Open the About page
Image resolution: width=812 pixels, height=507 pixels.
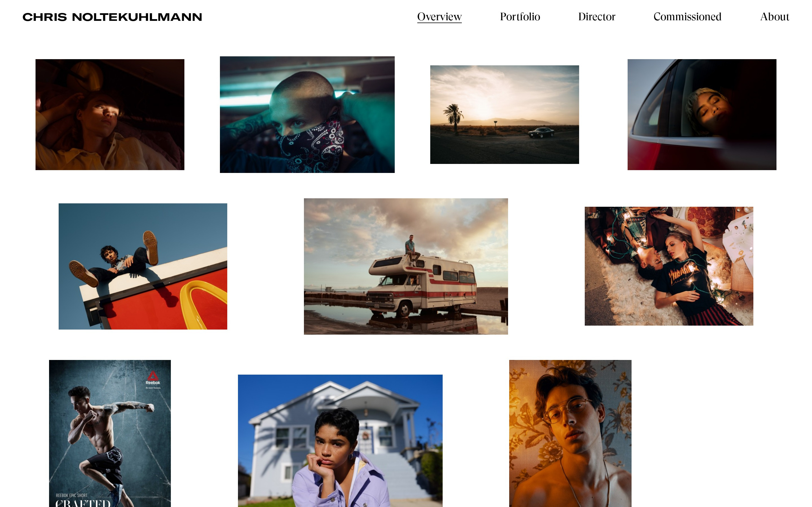click(x=775, y=17)
